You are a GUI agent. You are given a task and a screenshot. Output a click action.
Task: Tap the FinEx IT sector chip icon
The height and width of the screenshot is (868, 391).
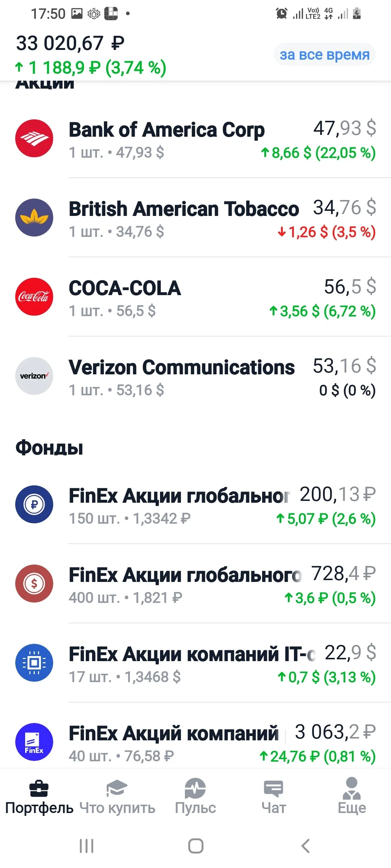tap(34, 663)
